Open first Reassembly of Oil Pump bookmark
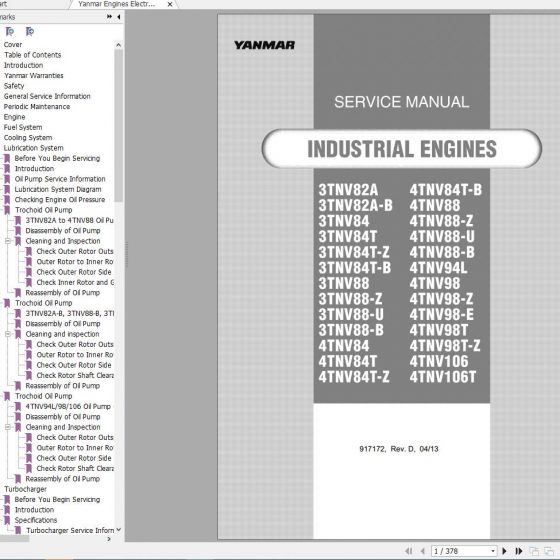560x560 pixels. click(x=62, y=293)
